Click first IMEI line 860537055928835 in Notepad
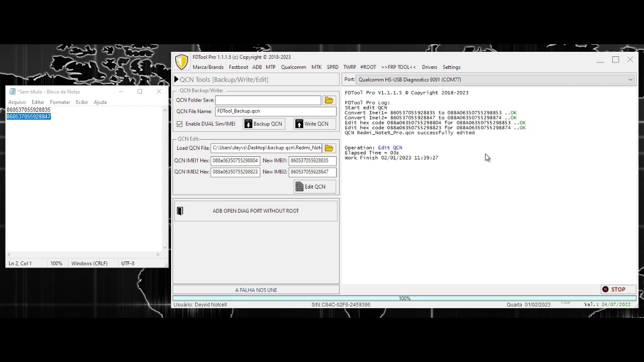644x362 pixels. tap(29, 110)
